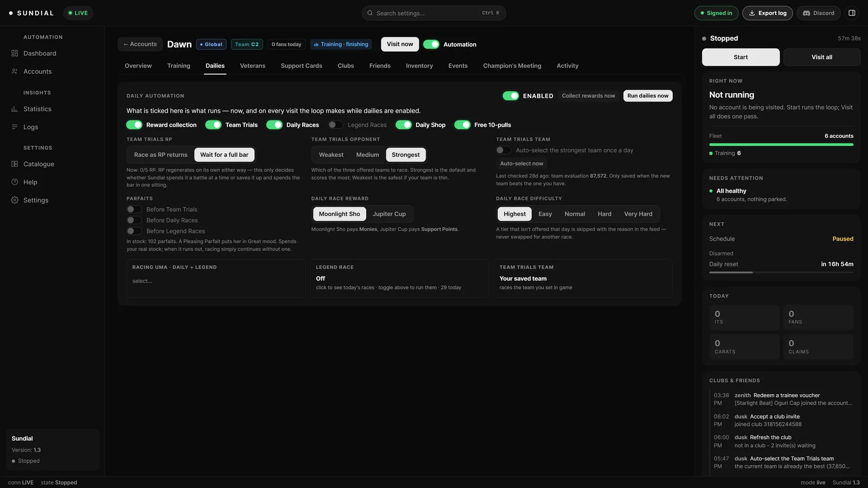Viewport: 868px width, 488px height.
Task: Open the Help sidebar icon
Action: pyautogui.click(x=15, y=182)
